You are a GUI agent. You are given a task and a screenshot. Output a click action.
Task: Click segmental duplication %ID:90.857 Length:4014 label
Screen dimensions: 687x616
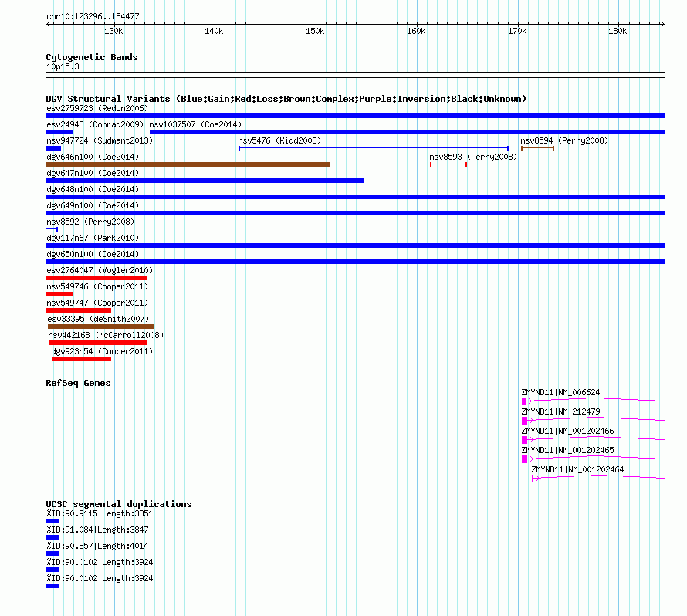[97, 546]
